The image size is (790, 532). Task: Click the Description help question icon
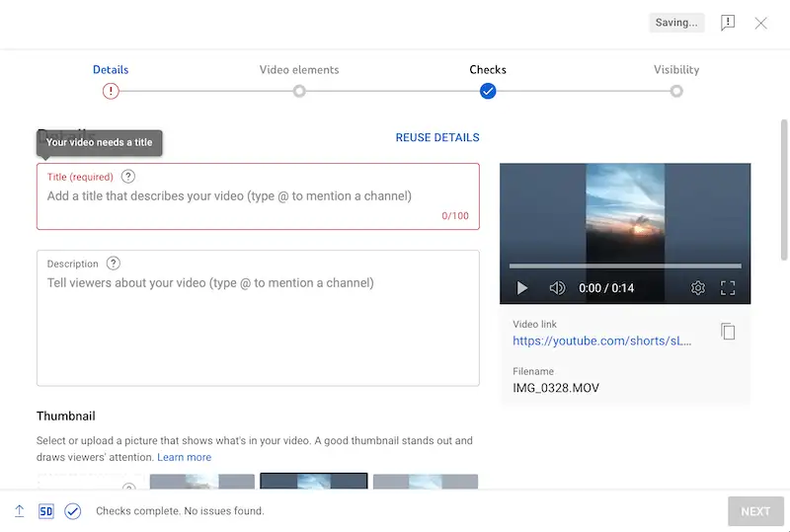[114, 264]
